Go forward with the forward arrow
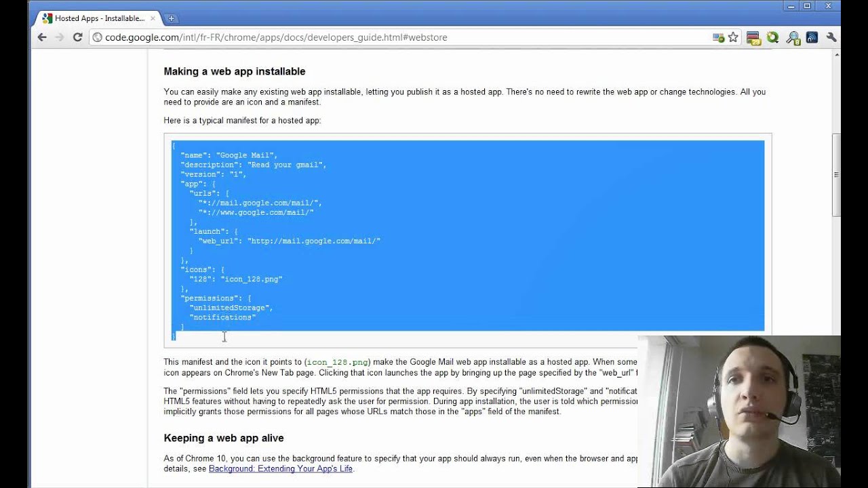 click(60, 37)
